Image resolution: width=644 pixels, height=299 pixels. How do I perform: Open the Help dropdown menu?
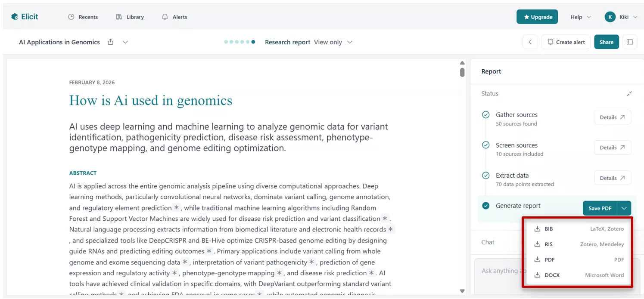(580, 17)
